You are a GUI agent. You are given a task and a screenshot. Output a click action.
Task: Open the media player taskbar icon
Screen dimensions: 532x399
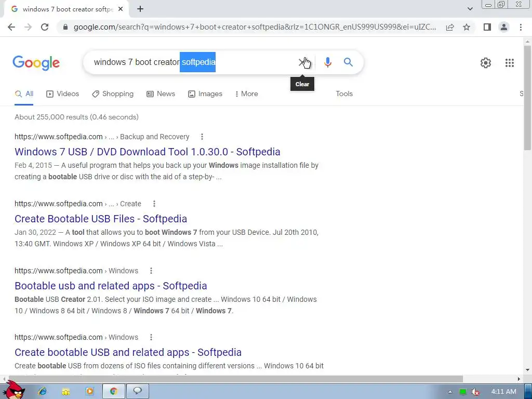(89, 392)
